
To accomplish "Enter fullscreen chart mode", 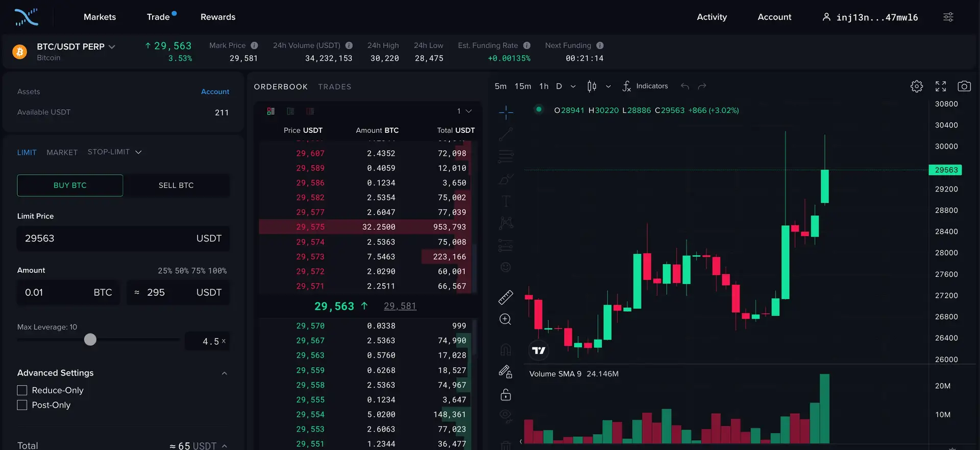I will click(940, 86).
